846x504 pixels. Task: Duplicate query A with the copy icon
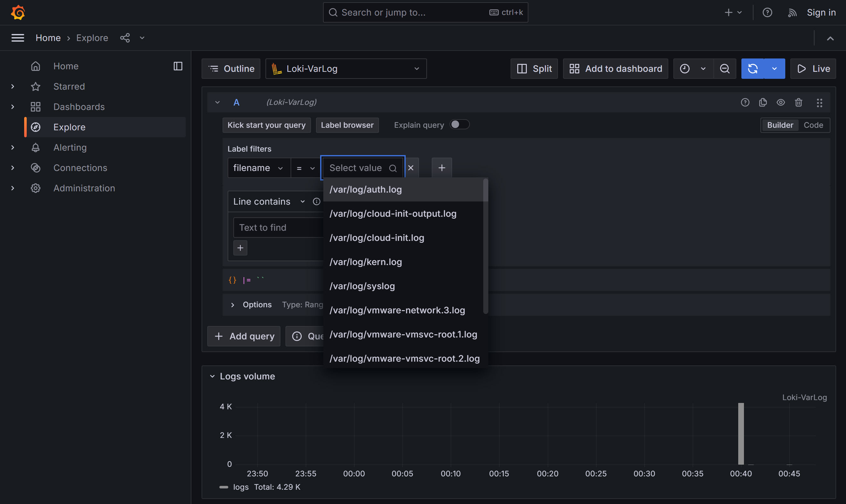click(763, 102)
